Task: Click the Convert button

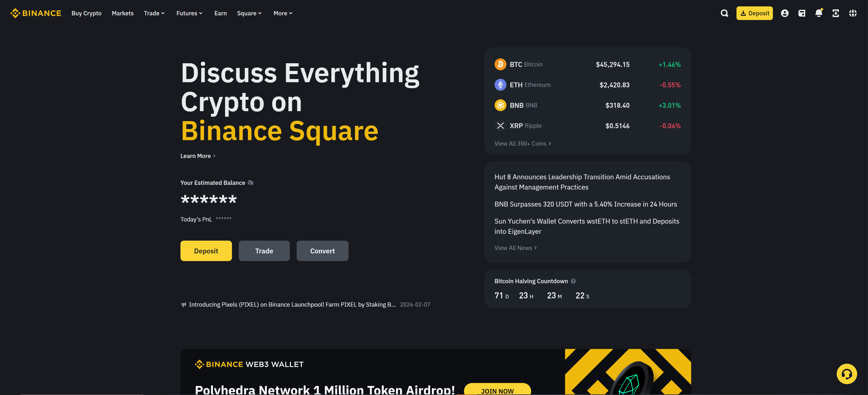Action: [x=322, y=251]
